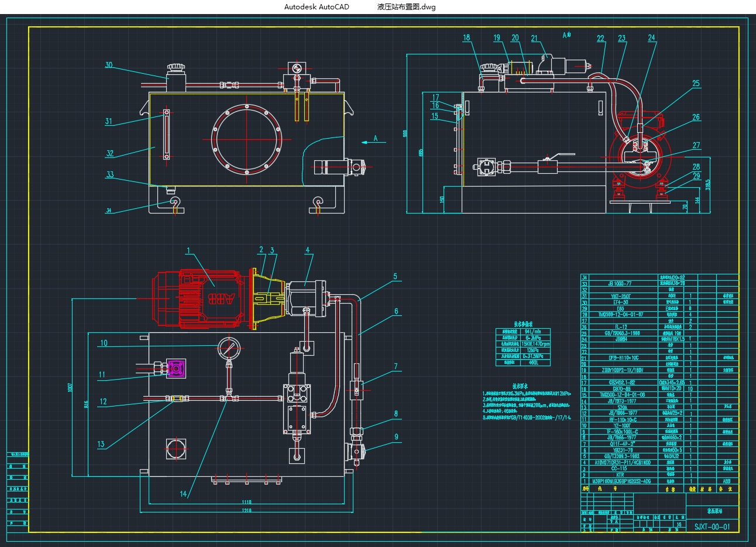Select drawing number SJXT-00-01 in title block
Screen dimensions: 756x547
coord(712,527)
